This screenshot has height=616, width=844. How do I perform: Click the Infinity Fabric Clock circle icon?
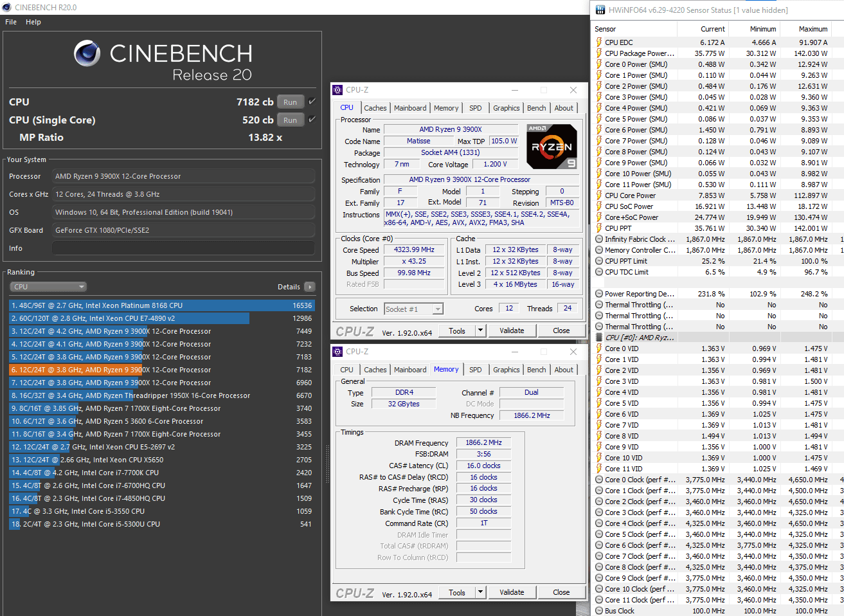[599, 239]
